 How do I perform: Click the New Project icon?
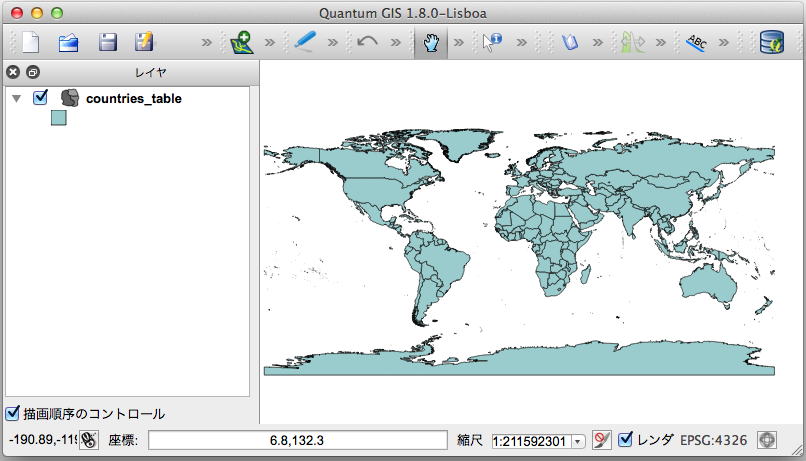coord(31,43)
